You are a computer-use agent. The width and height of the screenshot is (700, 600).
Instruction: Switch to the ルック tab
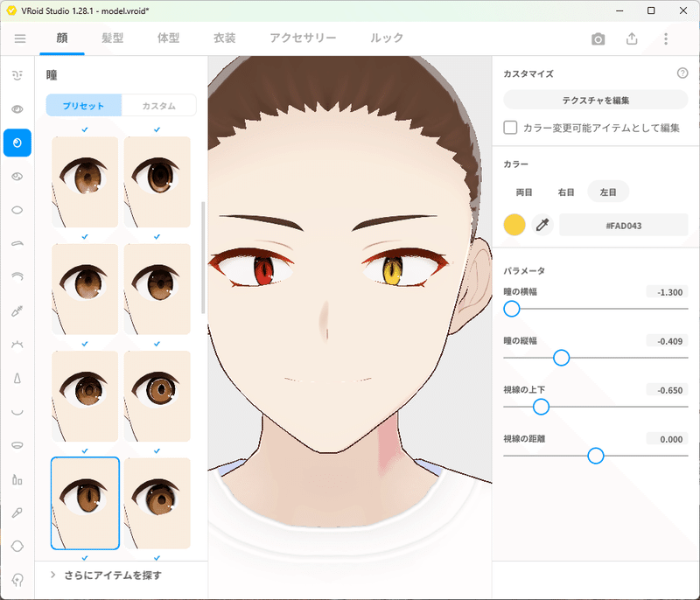pyautogui.click(x=387, y=38)
